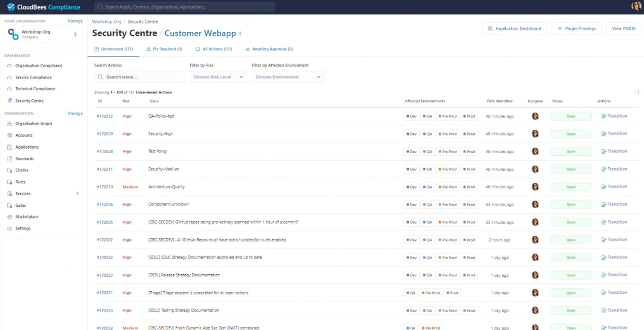Switch to the All Actions (131) tab
This screenshot has width=644, height=330.
point(214,49)
